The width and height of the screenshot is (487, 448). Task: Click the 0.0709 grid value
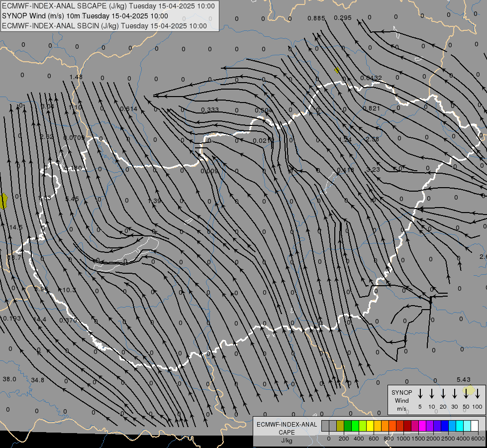(x=74, y=138)
